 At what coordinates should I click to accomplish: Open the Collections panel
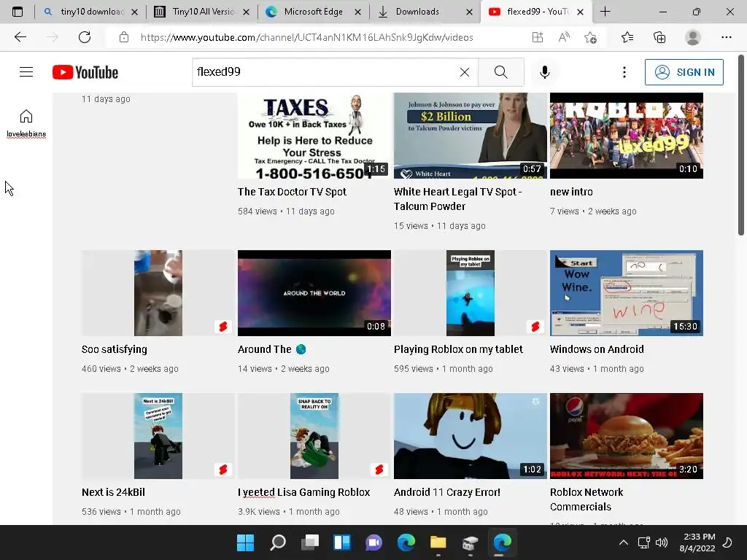tap(659, 37)
